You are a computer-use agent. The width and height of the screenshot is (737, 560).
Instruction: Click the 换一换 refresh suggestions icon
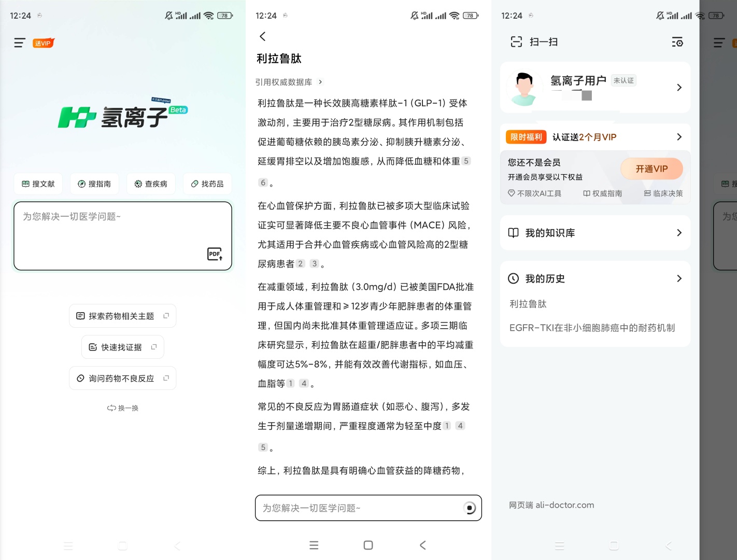pos(111,408)
